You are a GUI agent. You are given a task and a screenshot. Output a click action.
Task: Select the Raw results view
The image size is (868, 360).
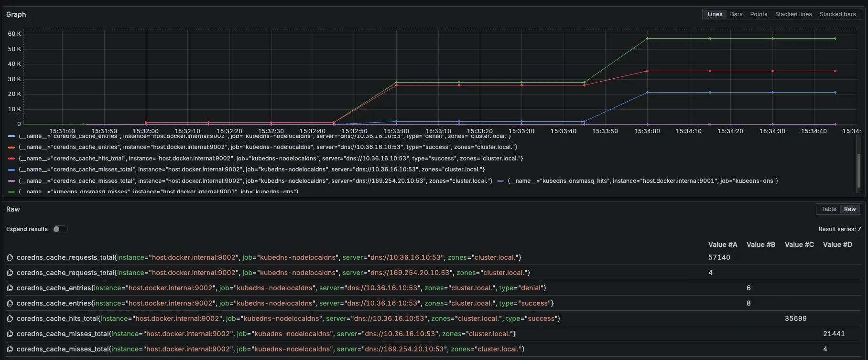(850, 209)
